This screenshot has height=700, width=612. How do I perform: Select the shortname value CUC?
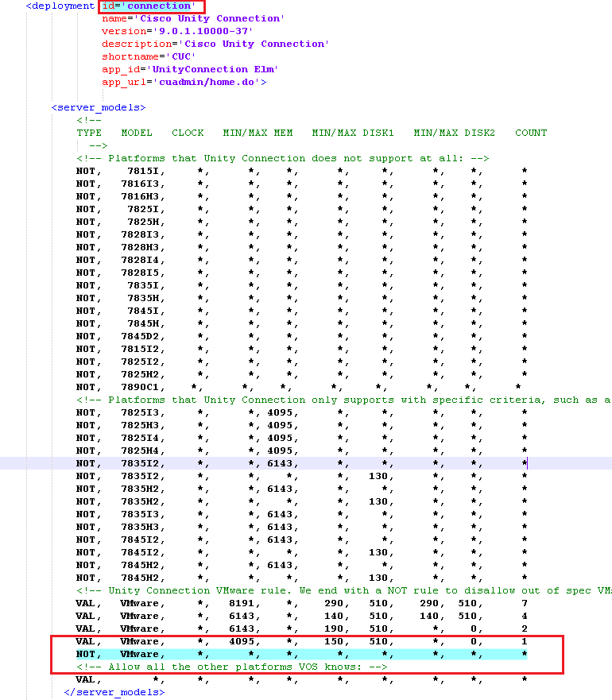coord(181,56)
